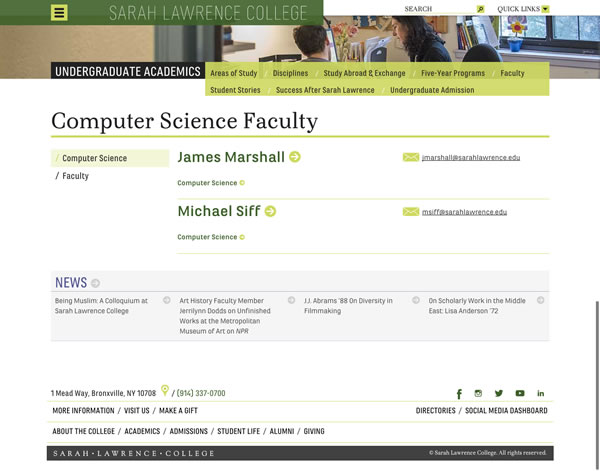This screenshot has height=471, width=600.
Task: Go to Admissions footer link
Action: pos(188,431)
